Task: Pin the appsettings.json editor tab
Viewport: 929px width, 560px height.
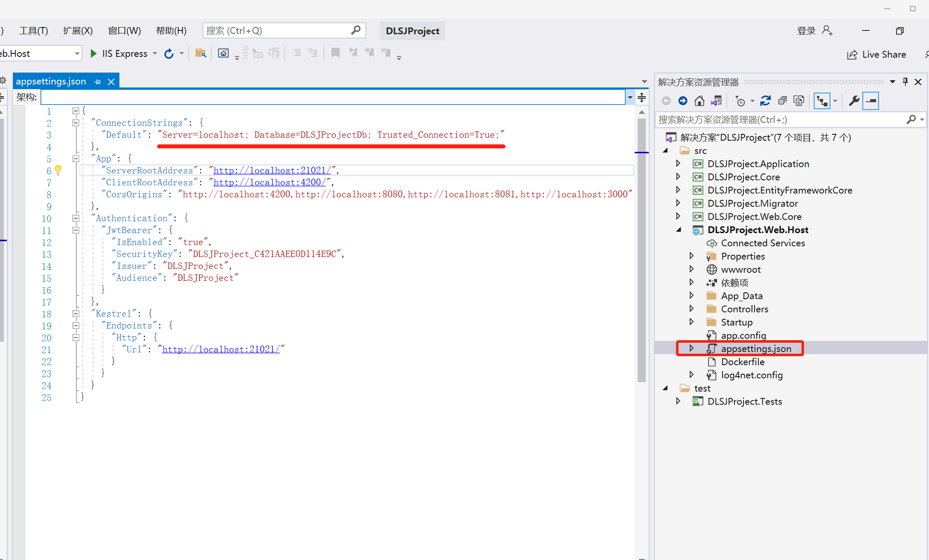Action: point(97,81)
